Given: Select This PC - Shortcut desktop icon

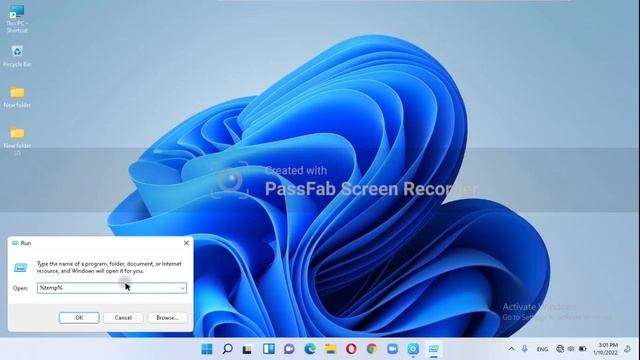Looking at the screenshot, I should coord(17,19).
